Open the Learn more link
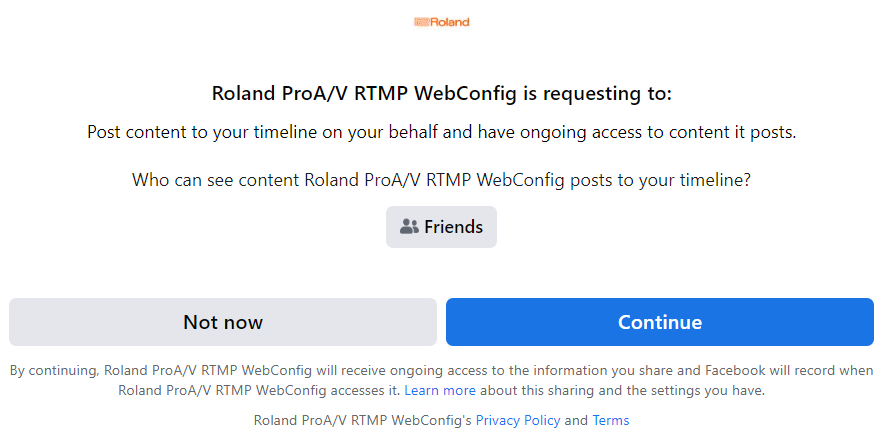Screen dimensions: 880x436 pyautogui.click(x=440, y=391)
